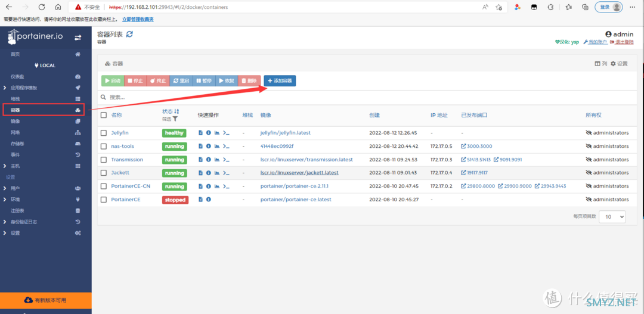This screenshot has height=314, width=644.
Task: Check the PortainerCE container checkbox
Action: (104, 200)
